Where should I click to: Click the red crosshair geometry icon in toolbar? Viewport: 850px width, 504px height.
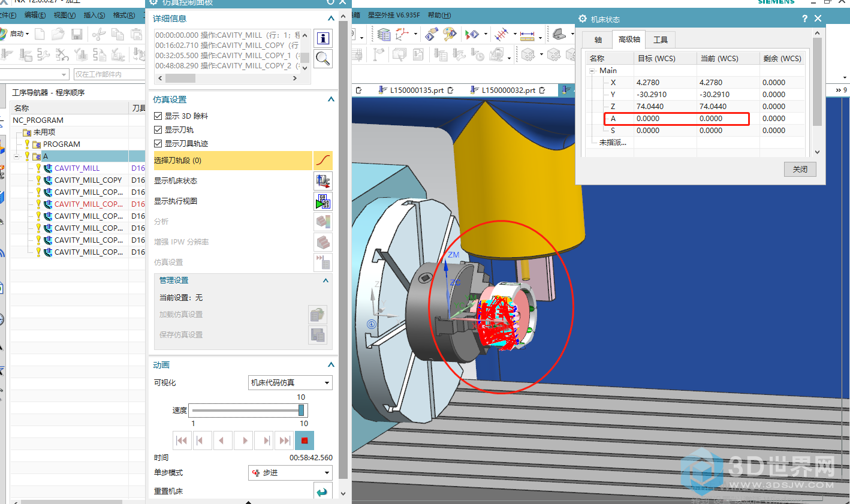[502, 35]
